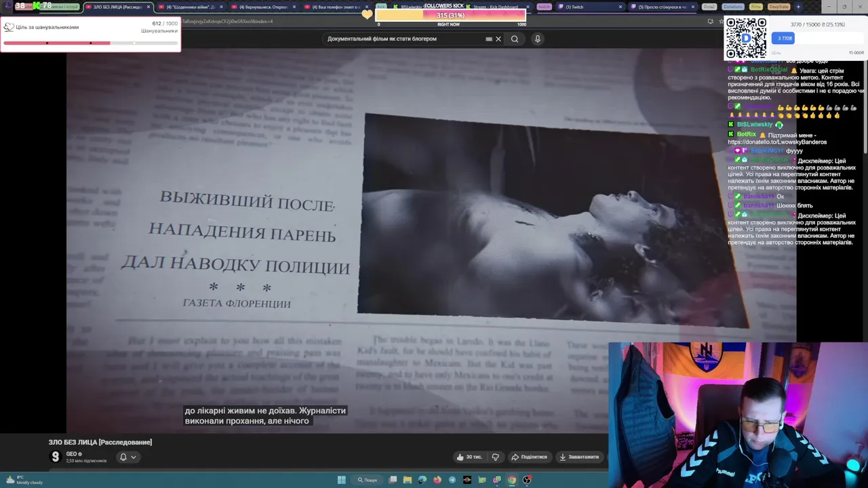Click the Followers Kick progress bar
Viewport: 868px width, 488px height.
pyautogui.click(x=450, y=15)
